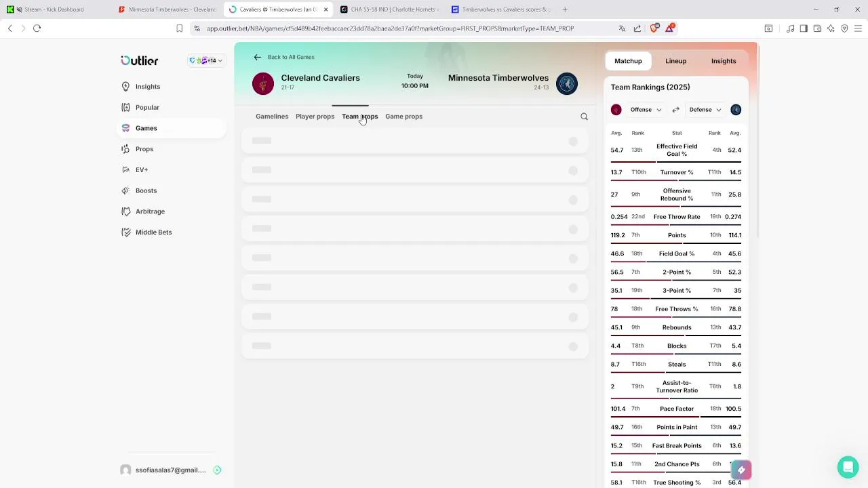868x488 pixels.
Task: Select the Matchup tab
Action: (628, 61)
